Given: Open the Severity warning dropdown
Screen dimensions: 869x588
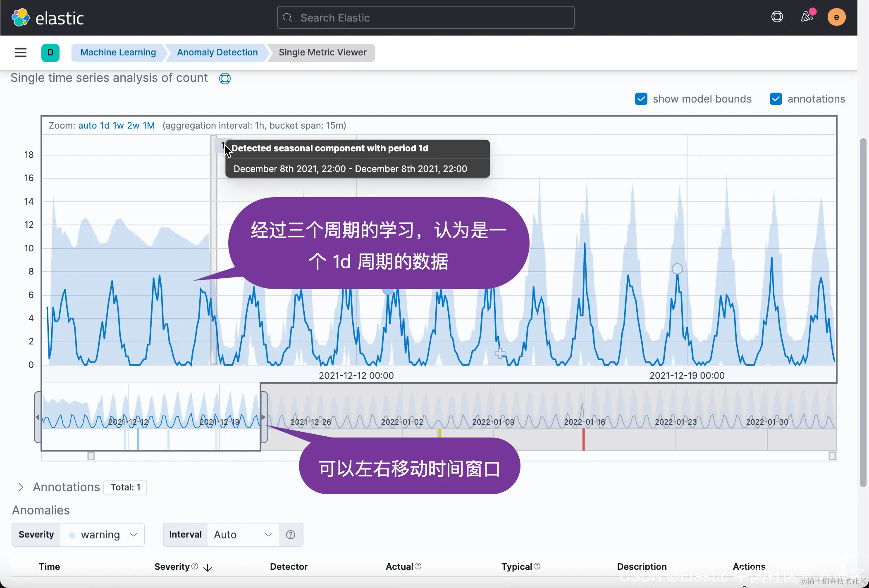Looking at the screenshot, I should pyautogui.click(x=102, y=535).
